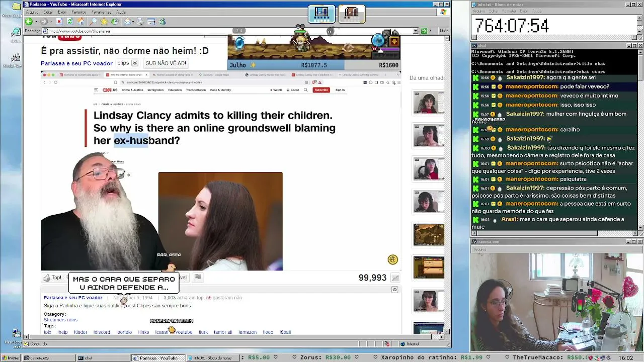Click the yellow round icon on the video

[392, 259]
